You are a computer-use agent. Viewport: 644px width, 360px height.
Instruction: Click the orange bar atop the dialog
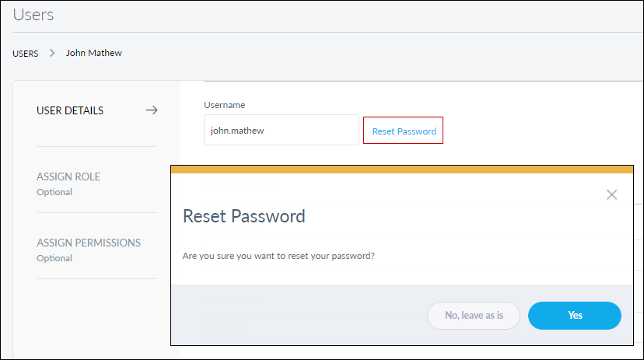(x=401, y=169)
